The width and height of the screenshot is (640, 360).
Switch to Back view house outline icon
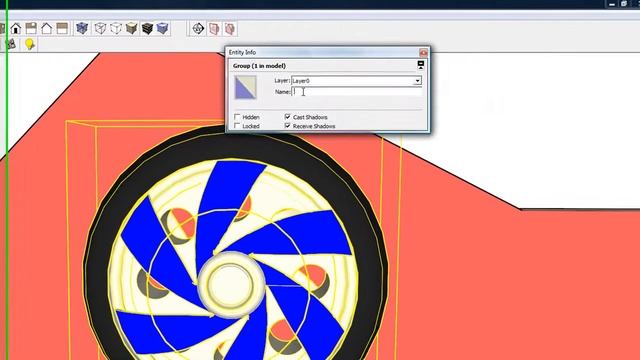pyautogui.click(x=47, y=28)
